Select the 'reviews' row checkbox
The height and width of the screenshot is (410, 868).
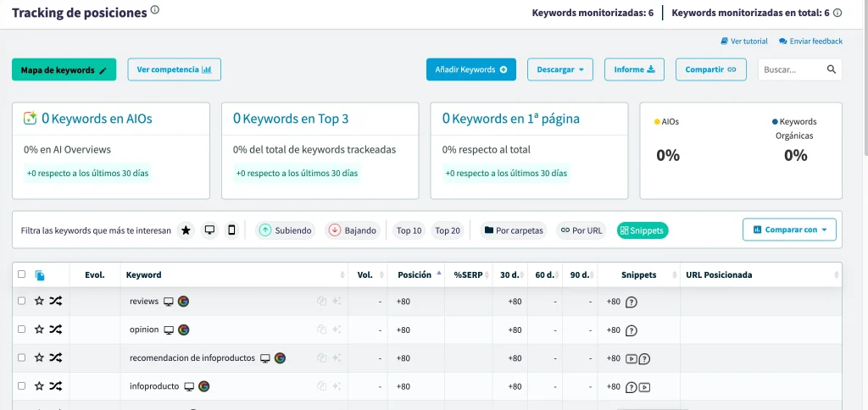tap(21, 302)
